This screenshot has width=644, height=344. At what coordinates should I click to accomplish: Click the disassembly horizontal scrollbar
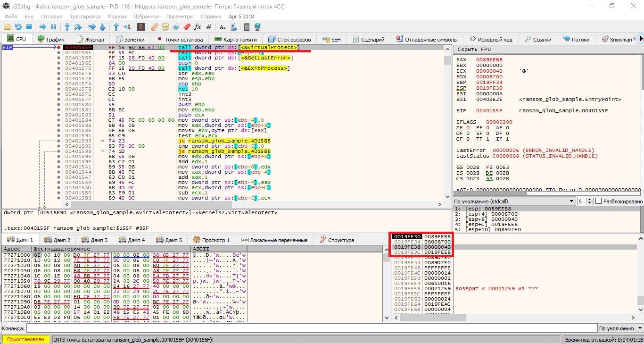tap(254, 205)
